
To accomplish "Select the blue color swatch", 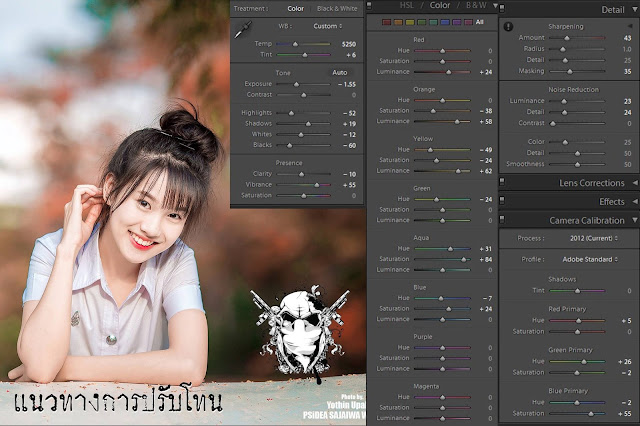I will pyautogui.click(x=445, y=22).
